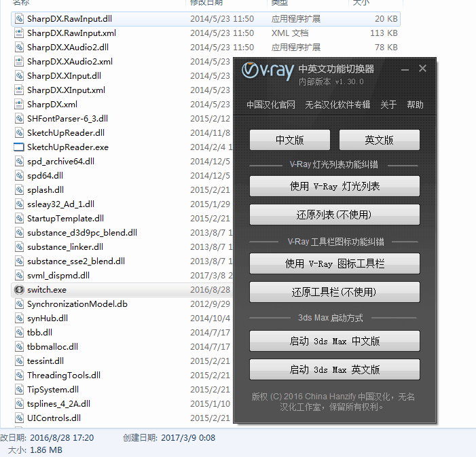Click 2017/3/8 date of svml_dispmd.dll

pos(211,276)
